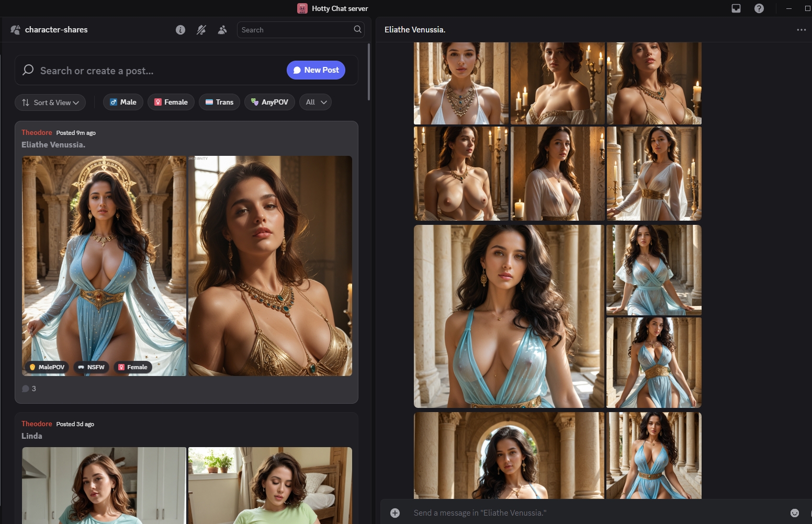This screenshot has height=524, width=812.
Task: Select the NSFW tag on the post
Action: 91,367
